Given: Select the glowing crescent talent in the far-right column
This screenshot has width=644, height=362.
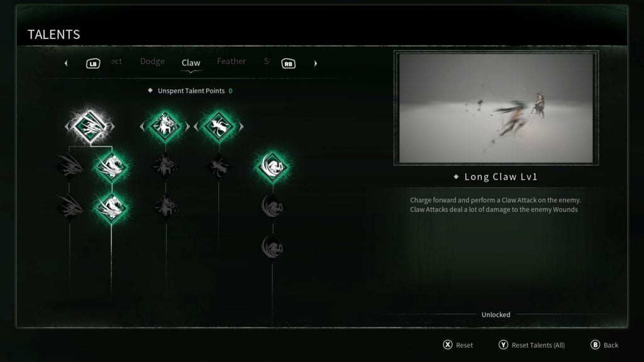Looking at the screenshot, I should 272,167.
